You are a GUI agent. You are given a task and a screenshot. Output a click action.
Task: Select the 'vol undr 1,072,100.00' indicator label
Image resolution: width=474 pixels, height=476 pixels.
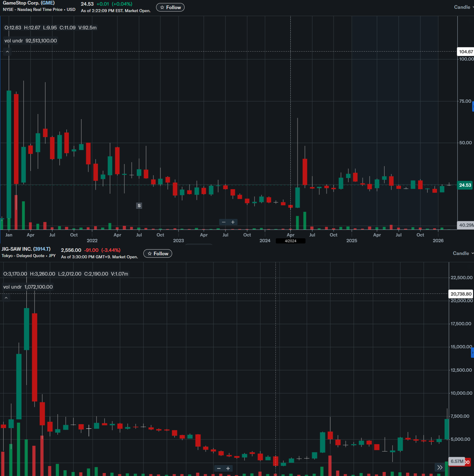[x=28, y=287]
